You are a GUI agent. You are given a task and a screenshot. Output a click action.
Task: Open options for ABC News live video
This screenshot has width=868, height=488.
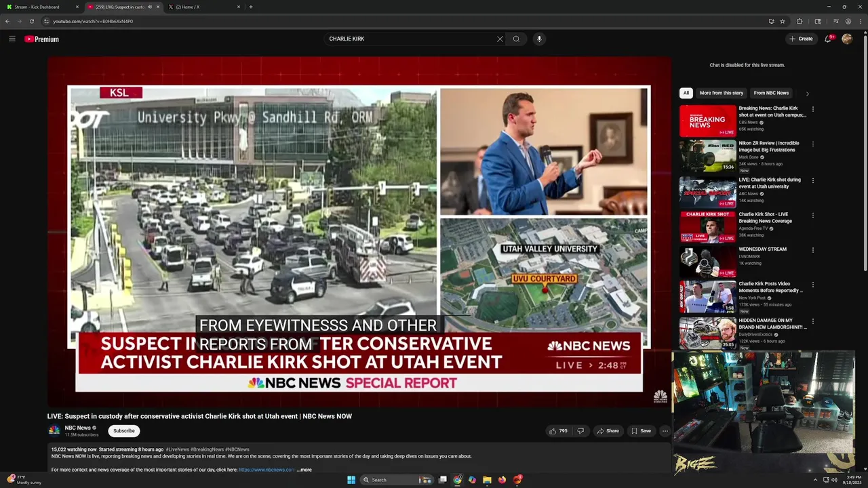[x=812, y=180]
